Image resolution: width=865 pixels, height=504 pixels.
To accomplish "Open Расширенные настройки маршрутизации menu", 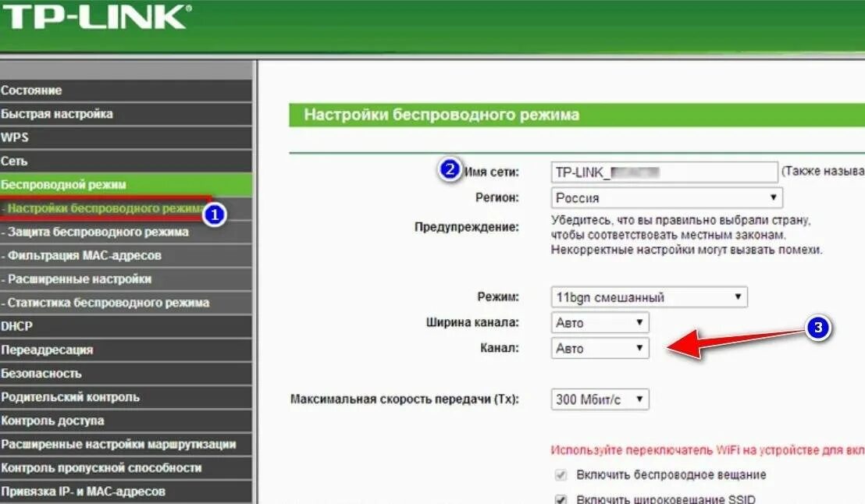I will tap(126, 445).
